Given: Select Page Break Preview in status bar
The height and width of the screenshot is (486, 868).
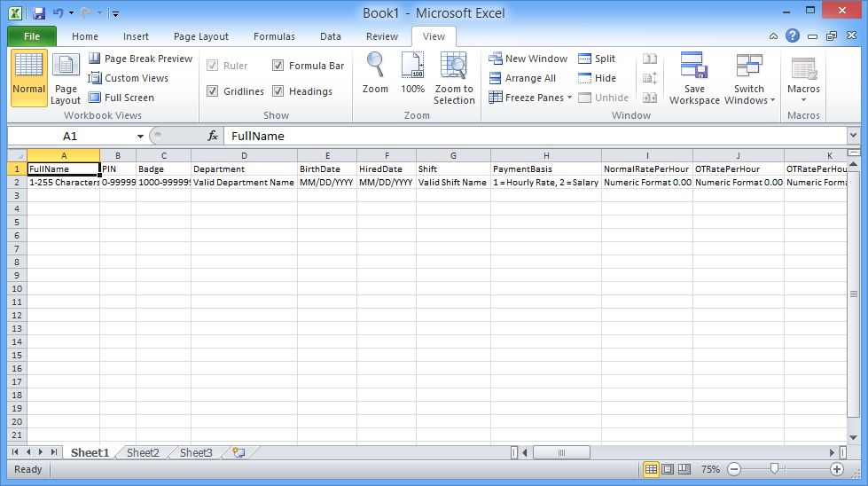Looking at the screenshot, I should [684, 469].
